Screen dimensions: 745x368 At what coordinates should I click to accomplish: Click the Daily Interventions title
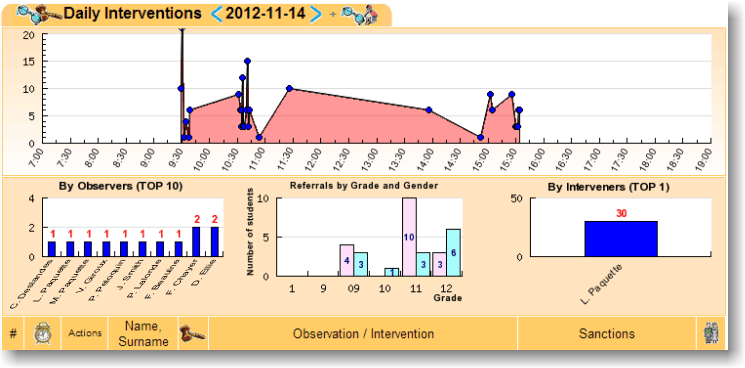pos(133,14)
